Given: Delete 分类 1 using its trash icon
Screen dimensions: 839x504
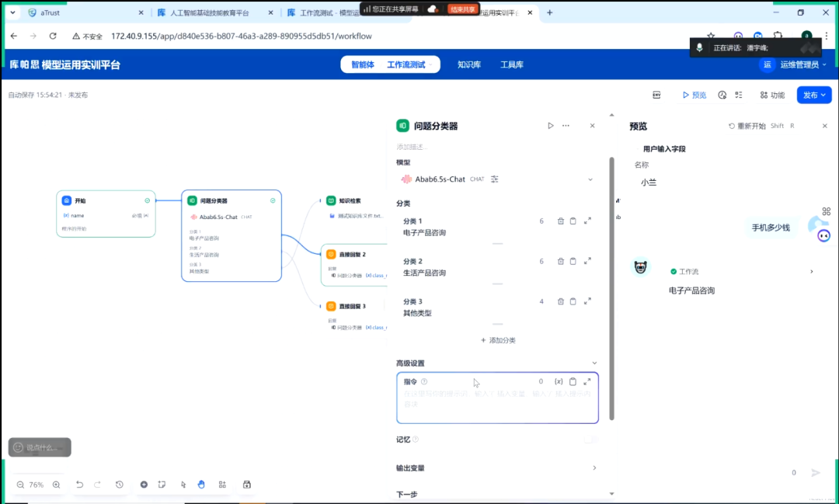Looking at the screenshot, I should tap(561, 221).
